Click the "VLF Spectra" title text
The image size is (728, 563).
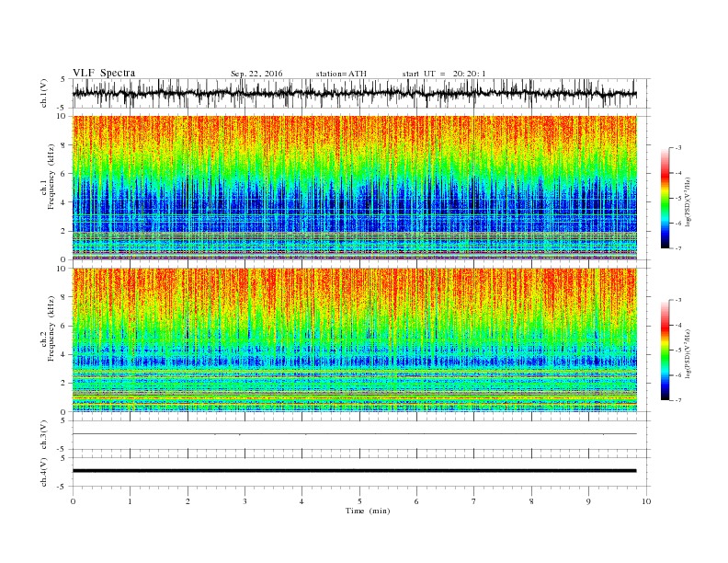point(104,73)
